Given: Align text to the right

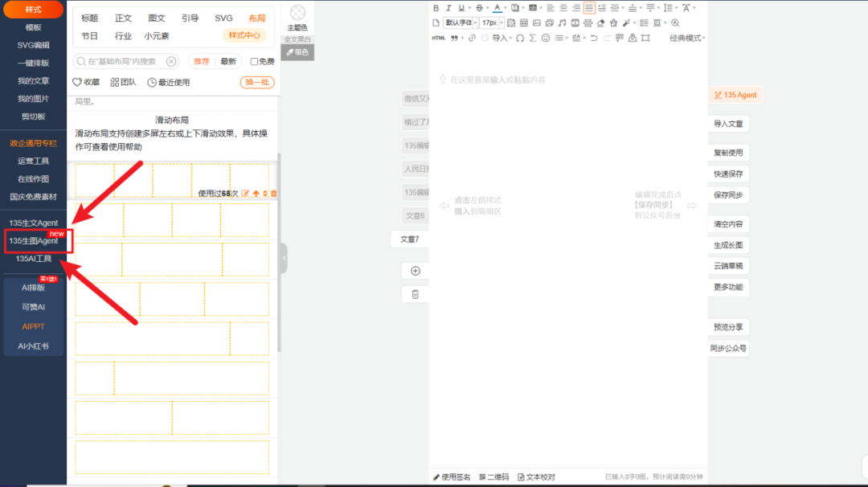Looking at the screenshot, I should (576, 8).
